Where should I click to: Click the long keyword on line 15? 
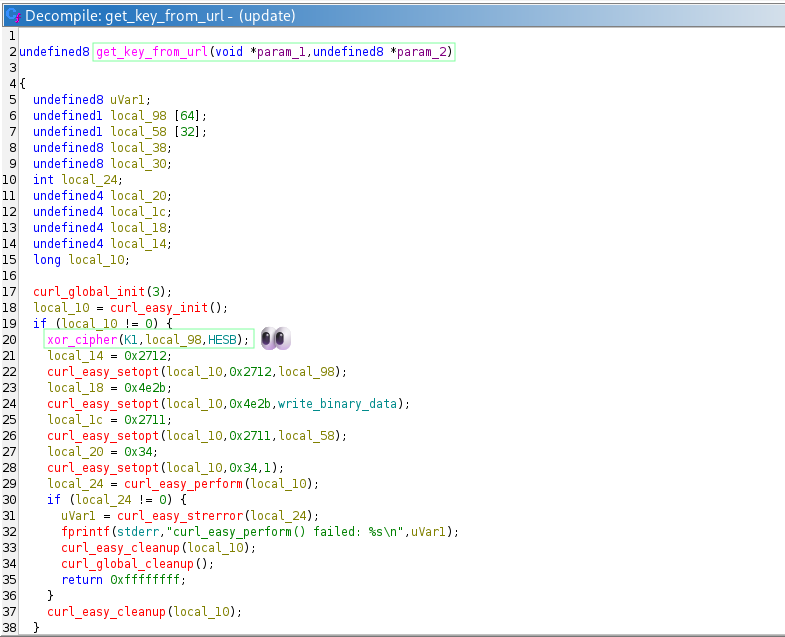click(x=47, y=260)
